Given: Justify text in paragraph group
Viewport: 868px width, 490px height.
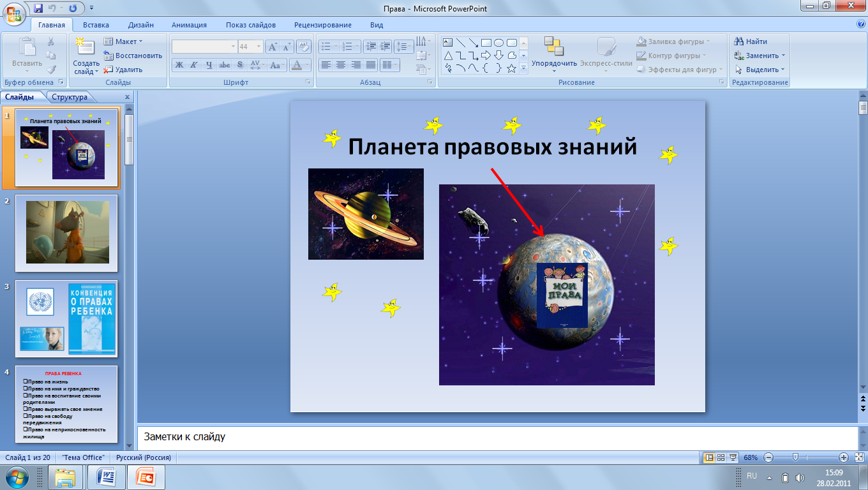Looking at the screenshot, I should [x=370, y=65].
